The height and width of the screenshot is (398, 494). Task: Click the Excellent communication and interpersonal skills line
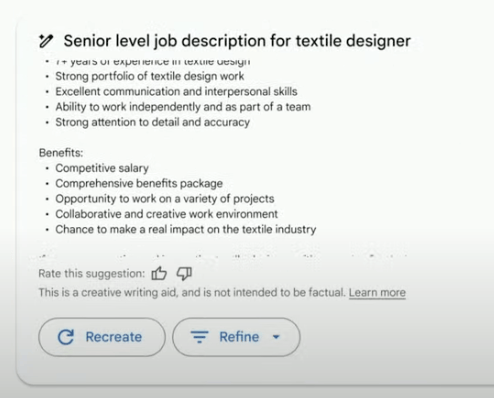176,91
